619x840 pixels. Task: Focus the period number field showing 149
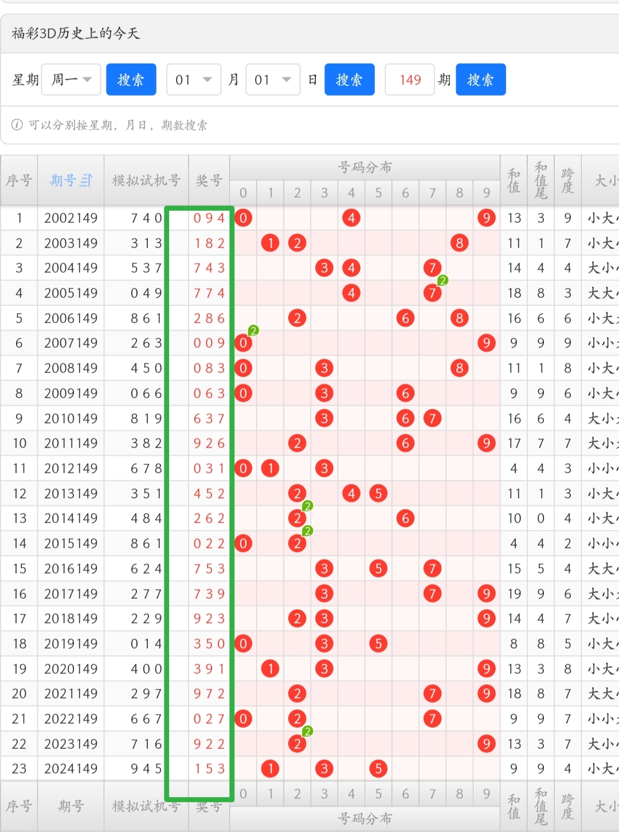(410, 80)
